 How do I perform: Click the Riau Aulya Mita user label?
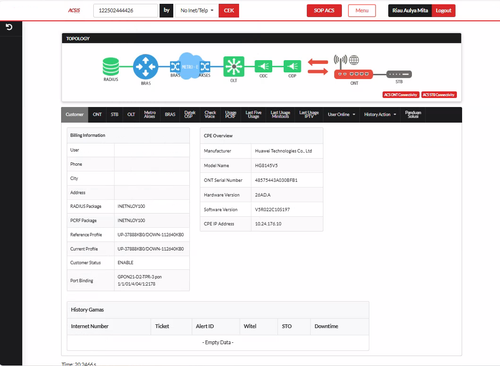click(410, 11)
